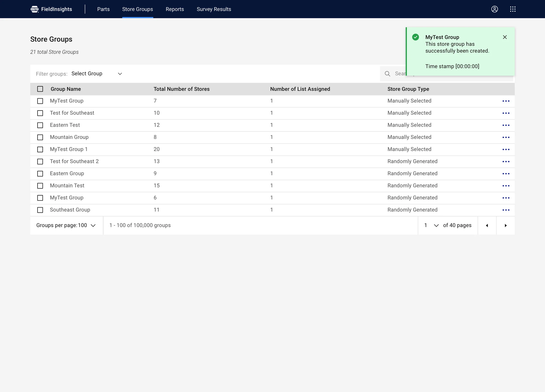The image size is (545, 392).
Task: Go to the next page arrow
Action: pyautogui.click(x=505, y=226)
